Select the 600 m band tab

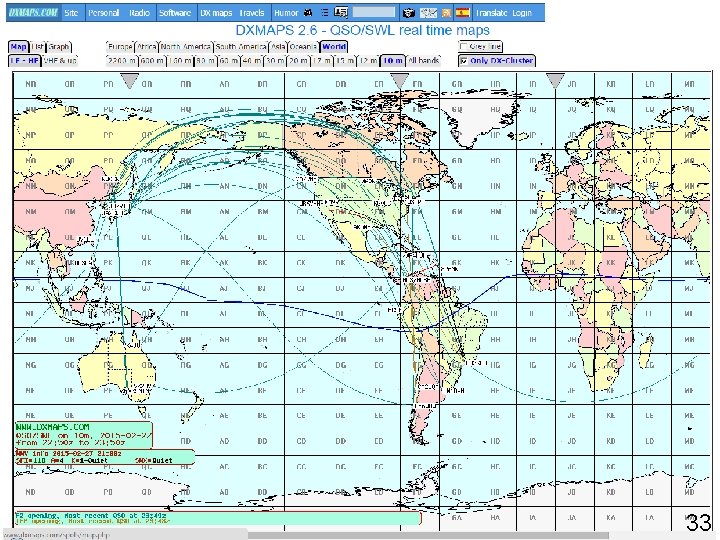point(152,61)
